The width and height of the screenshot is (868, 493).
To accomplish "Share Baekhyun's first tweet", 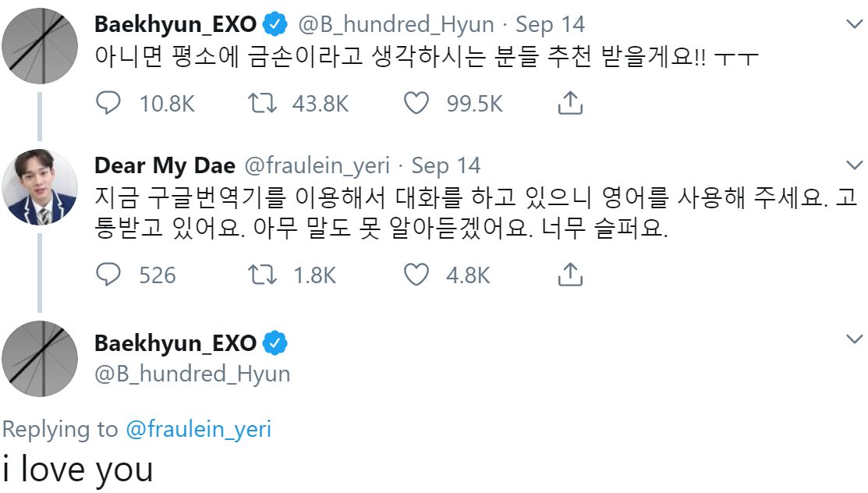I will coord(570,103).
